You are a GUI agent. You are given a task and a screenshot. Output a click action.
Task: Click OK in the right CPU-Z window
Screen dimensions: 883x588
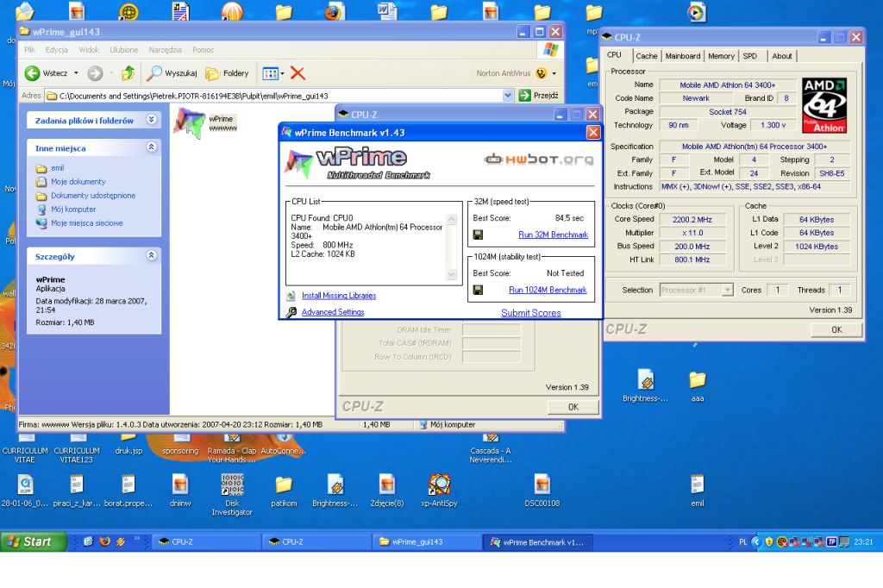click(836, 330)
